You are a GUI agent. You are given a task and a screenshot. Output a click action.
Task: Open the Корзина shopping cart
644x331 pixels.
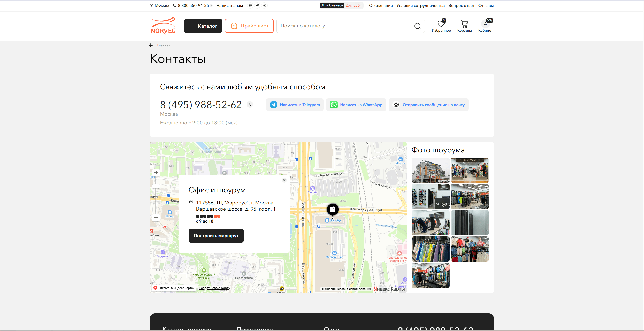[464, 24]
